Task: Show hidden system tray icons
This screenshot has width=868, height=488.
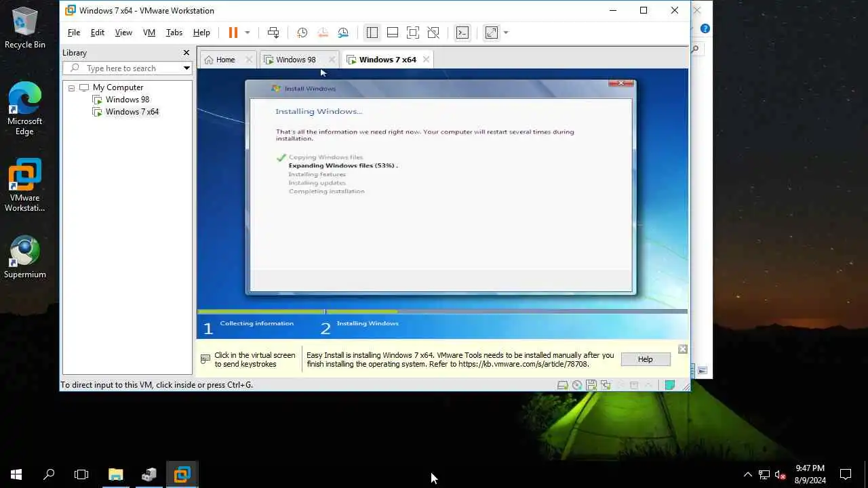Action: (748, 474)
